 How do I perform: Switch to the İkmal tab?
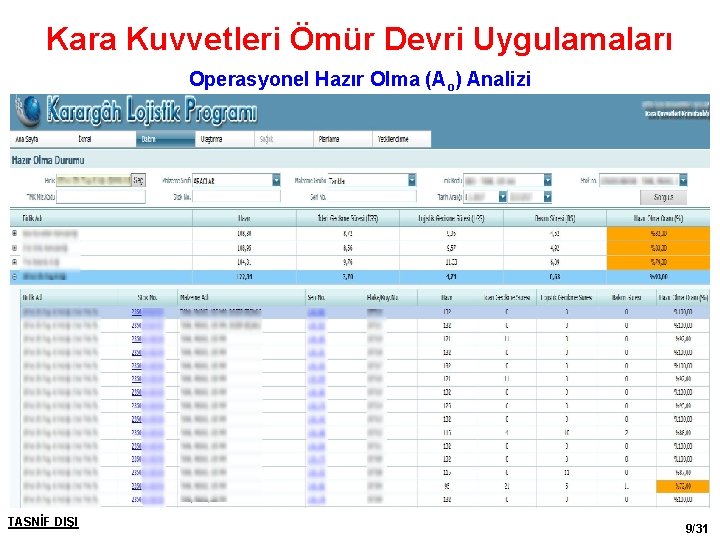click(84, 139)
